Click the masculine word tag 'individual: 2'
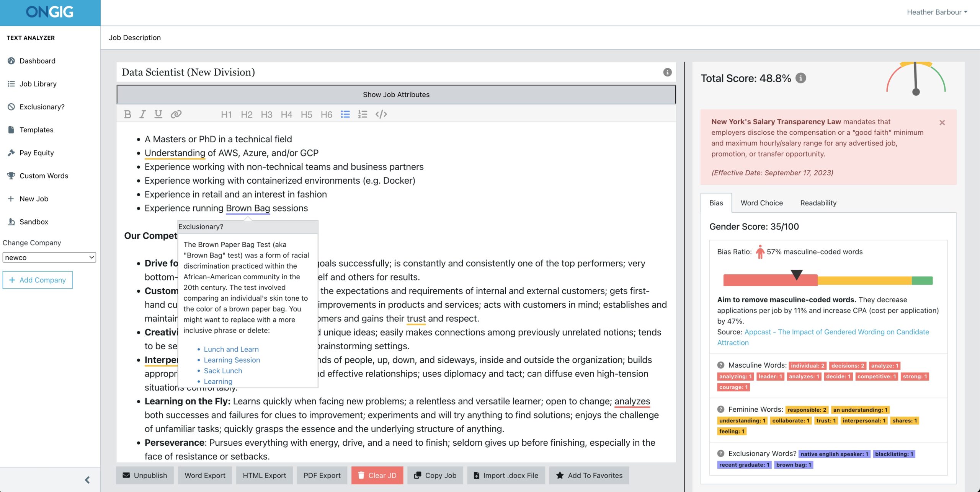The width and height of the screenshot is (980, 492). (808, 365)
